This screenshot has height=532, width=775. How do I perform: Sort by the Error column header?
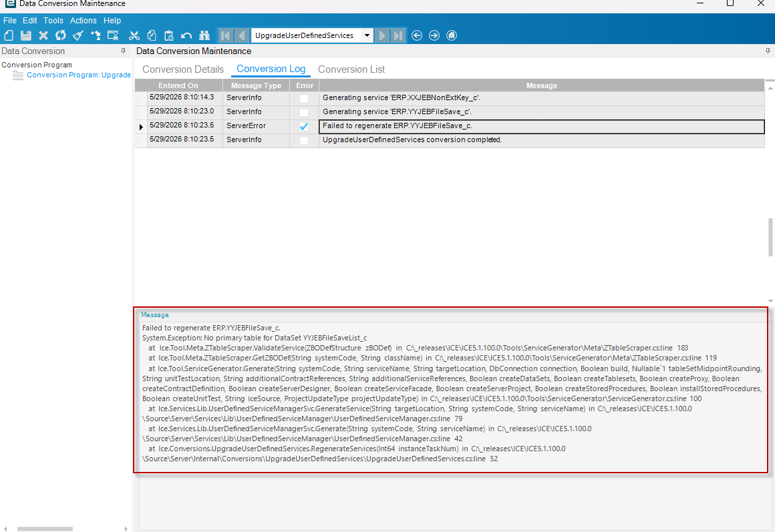pos(305,85)
